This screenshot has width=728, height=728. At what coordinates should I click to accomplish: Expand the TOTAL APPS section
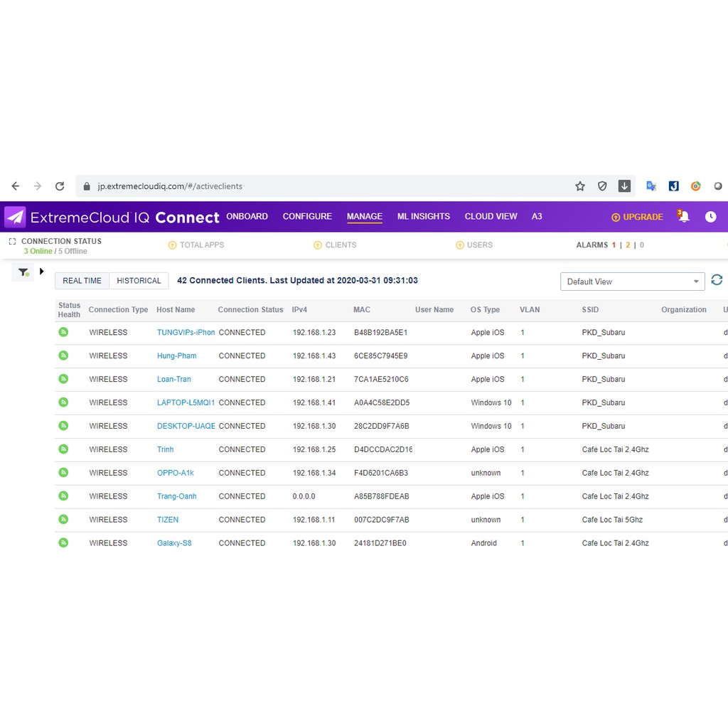[x=196, y=245]
